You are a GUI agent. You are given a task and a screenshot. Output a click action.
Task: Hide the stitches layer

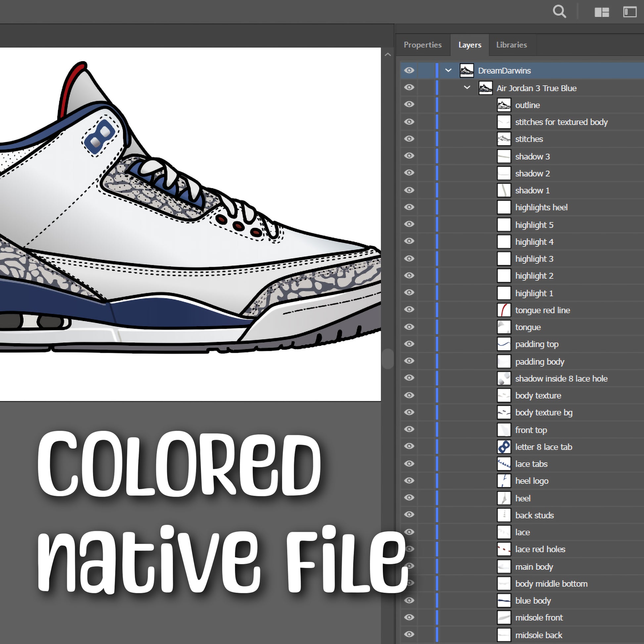[x=409, y=139]
